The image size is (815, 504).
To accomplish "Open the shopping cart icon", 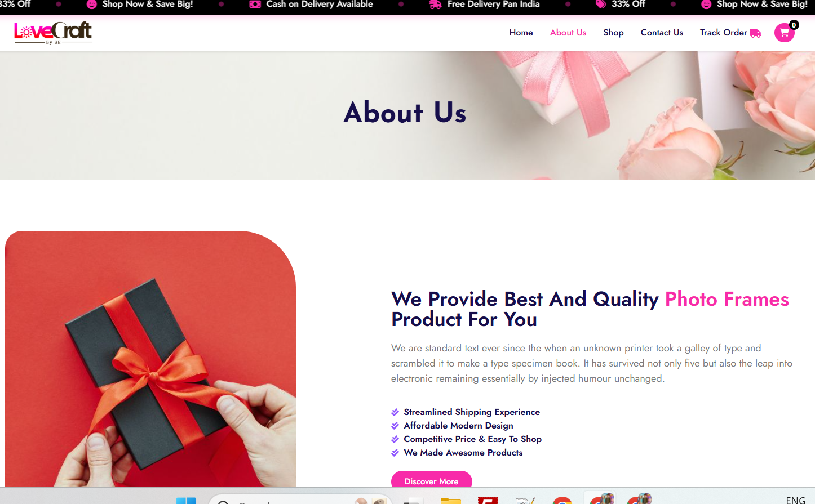I will pos(784,33).
